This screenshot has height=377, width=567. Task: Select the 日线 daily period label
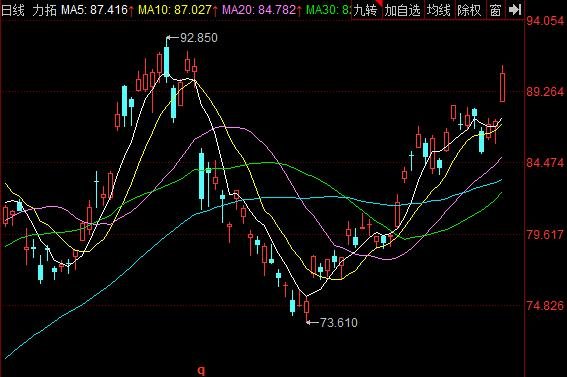click(13, 10)
